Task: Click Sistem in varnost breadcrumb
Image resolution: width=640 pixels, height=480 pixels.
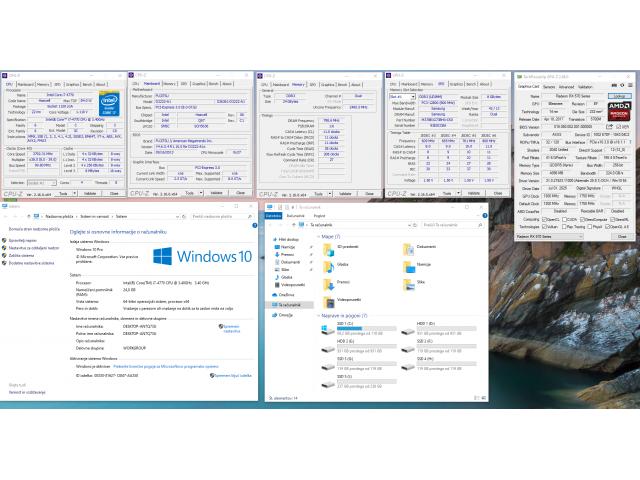Action: 94,216
